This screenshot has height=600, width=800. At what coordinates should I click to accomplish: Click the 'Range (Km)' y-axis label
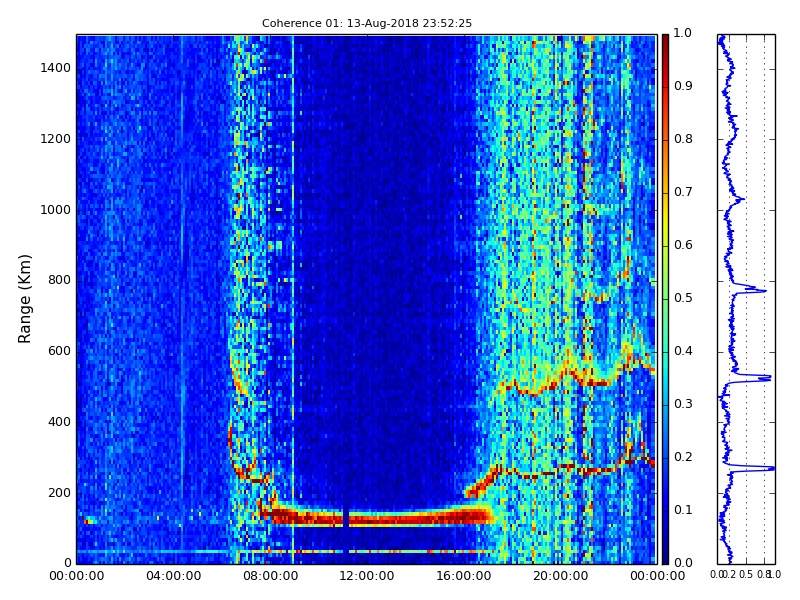24,299
